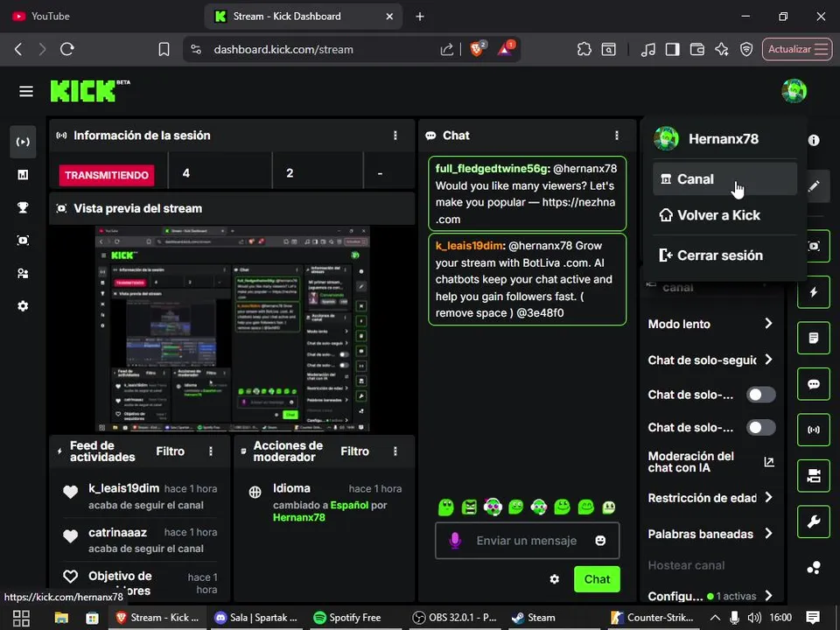The height and width of the screenshot is (630, 840).
Task: Open the options menu of Información de la sesión
Action: 395,136
